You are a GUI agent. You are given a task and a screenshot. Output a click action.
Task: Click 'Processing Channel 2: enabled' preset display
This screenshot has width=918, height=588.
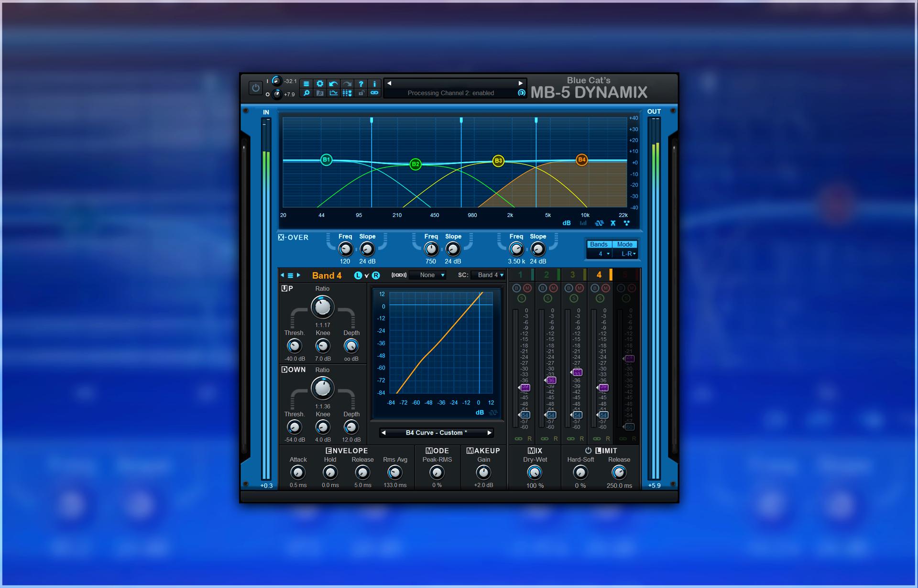coord(451,93)
